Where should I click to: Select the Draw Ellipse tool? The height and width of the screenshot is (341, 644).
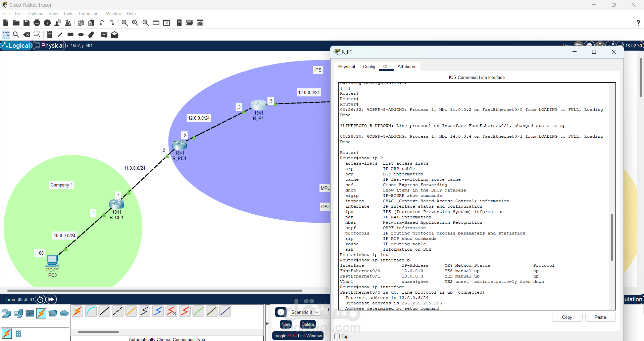[81, 35]
